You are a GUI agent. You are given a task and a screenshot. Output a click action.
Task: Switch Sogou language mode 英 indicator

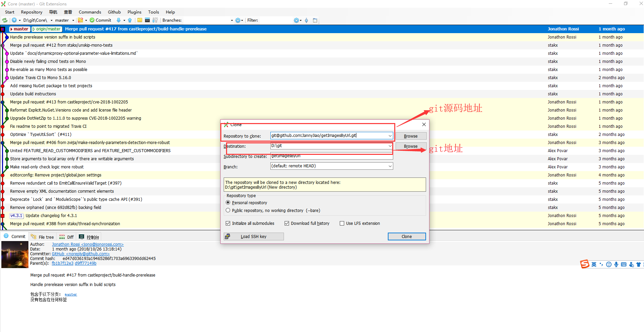tap(594, 264)
